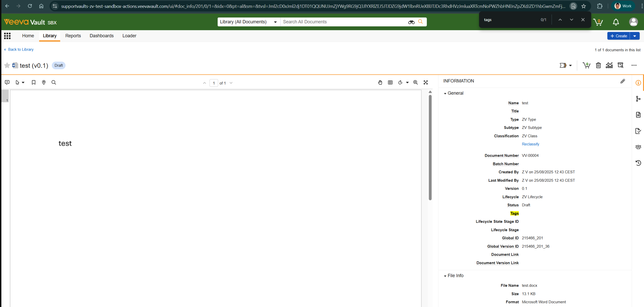Open the page thumbnails grid view
Image resolution: width=644 pixels, height=307 pixels.
tap(390, 82)
